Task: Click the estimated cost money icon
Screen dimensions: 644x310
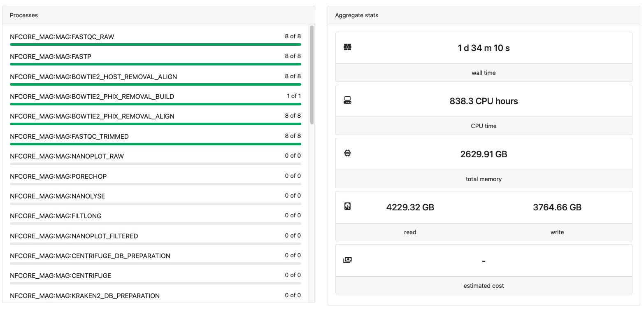Action: click(x=348, y=260)
